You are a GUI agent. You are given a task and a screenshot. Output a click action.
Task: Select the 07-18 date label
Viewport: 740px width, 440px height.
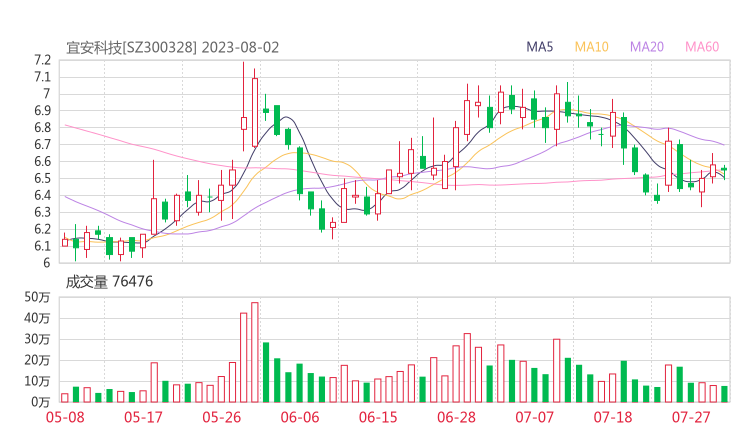pos(613,418)
